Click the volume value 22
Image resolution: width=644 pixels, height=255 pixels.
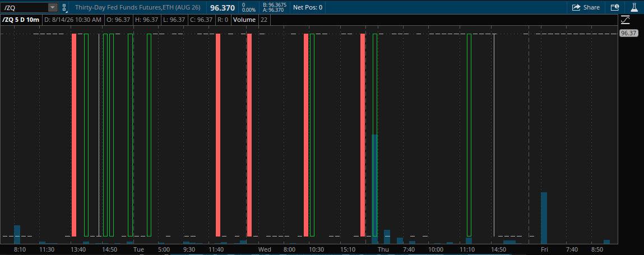tap(264, 20)
